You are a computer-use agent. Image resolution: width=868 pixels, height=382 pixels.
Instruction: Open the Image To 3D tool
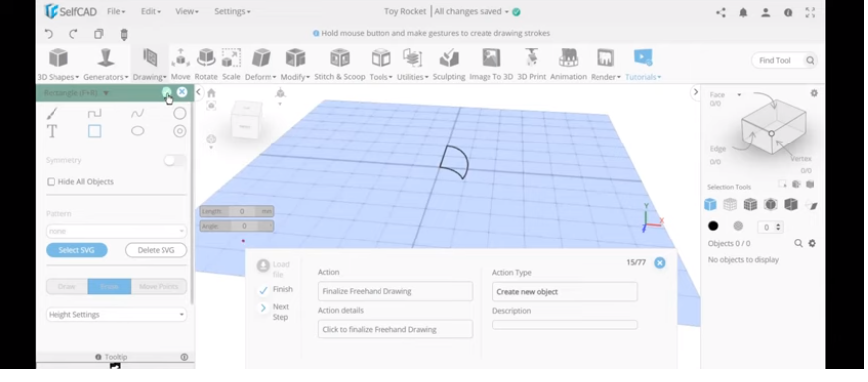pyautogui.click(x=491, y=64)
